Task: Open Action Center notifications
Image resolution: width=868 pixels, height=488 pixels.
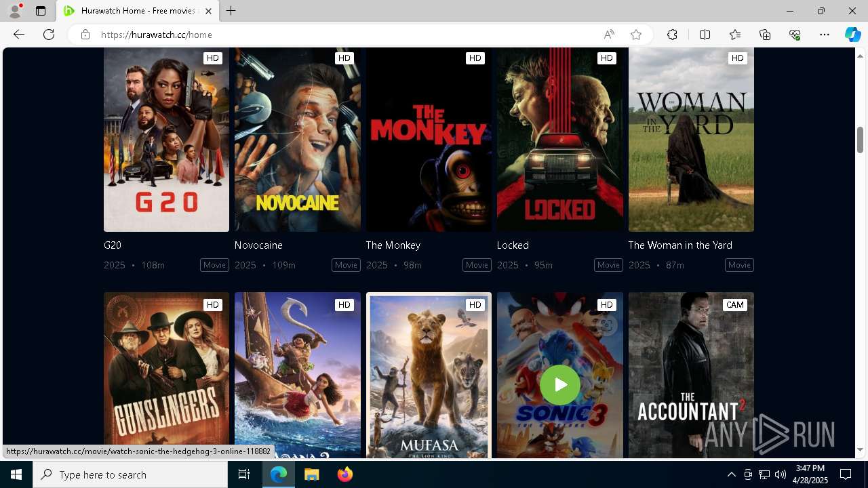Action: pos(846,474)
